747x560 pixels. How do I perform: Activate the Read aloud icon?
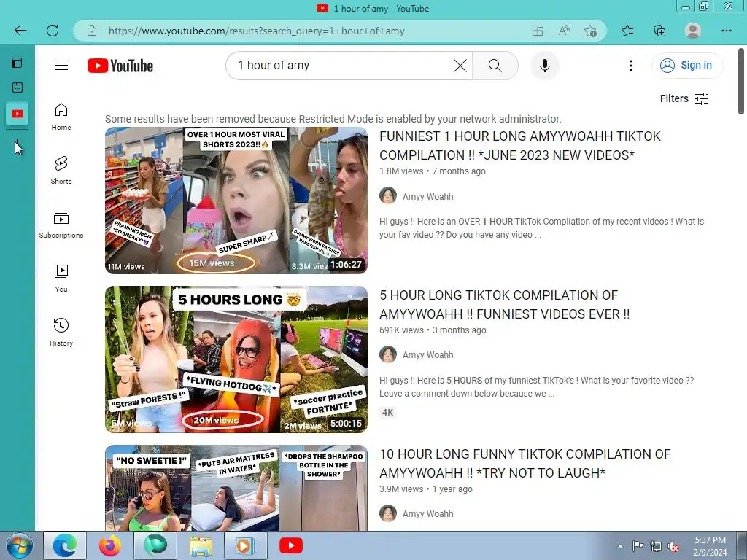[x=564, y=31]
